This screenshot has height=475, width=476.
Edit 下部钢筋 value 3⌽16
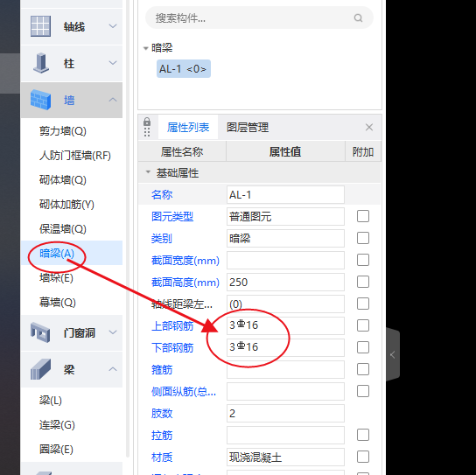285,347
